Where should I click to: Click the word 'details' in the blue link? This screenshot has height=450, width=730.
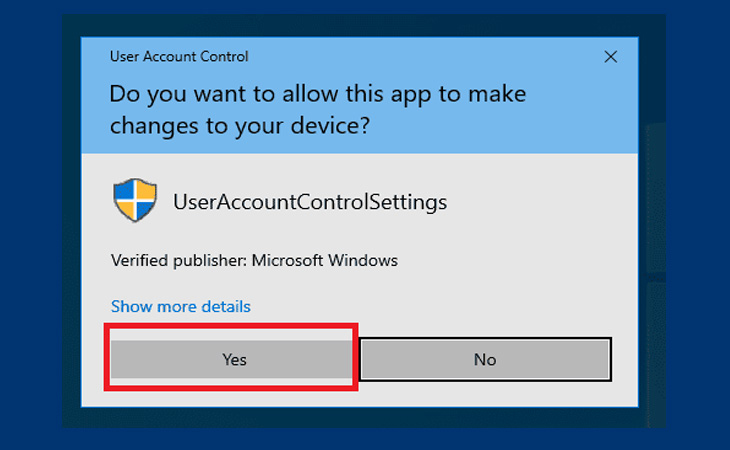(x=226, y=306)
